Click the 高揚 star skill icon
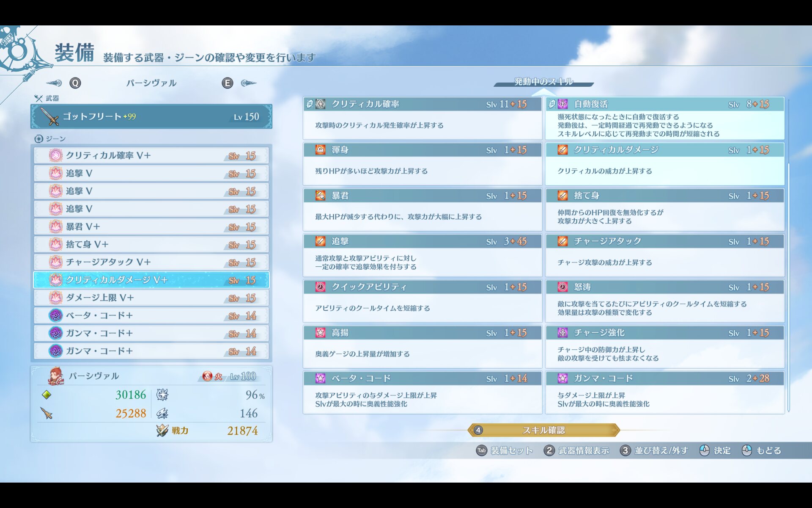 (320, 333)
